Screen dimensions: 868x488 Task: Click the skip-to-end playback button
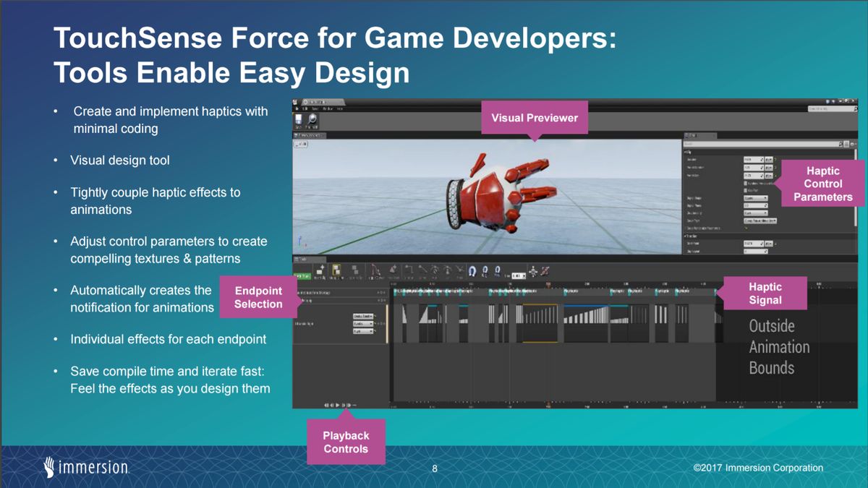[x=349, y=405]
